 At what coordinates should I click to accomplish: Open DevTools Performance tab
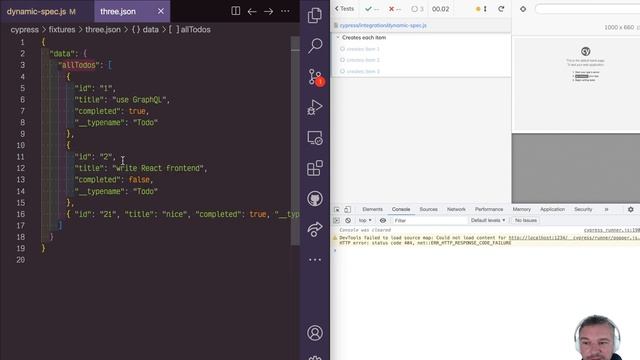pos(489,209)
